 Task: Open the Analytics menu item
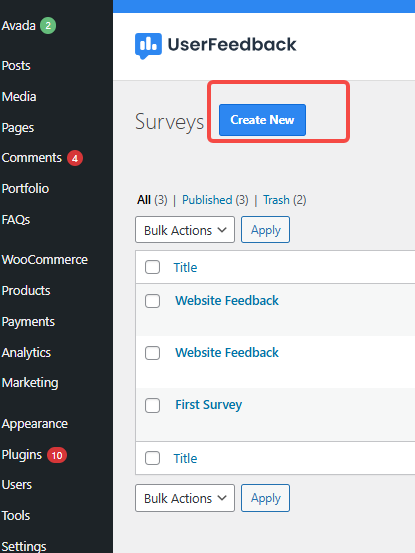coord(26,353)
